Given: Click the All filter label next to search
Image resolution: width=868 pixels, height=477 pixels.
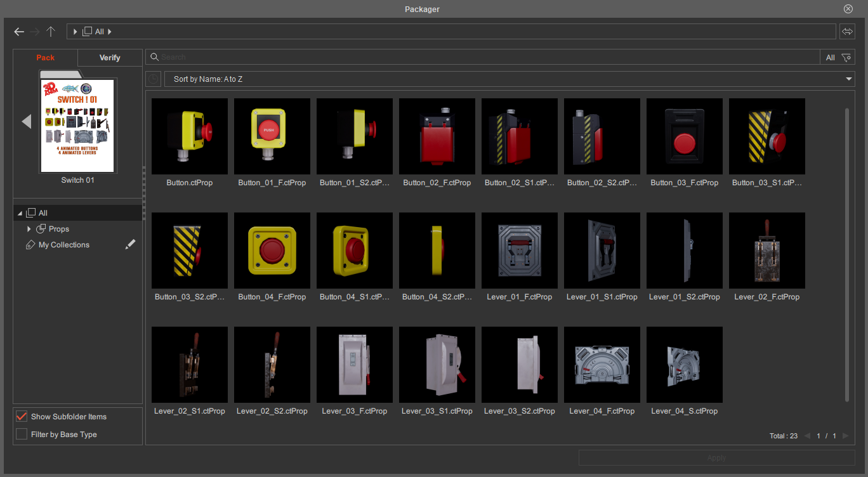Looking at the screenshot, I should point(830,58).
